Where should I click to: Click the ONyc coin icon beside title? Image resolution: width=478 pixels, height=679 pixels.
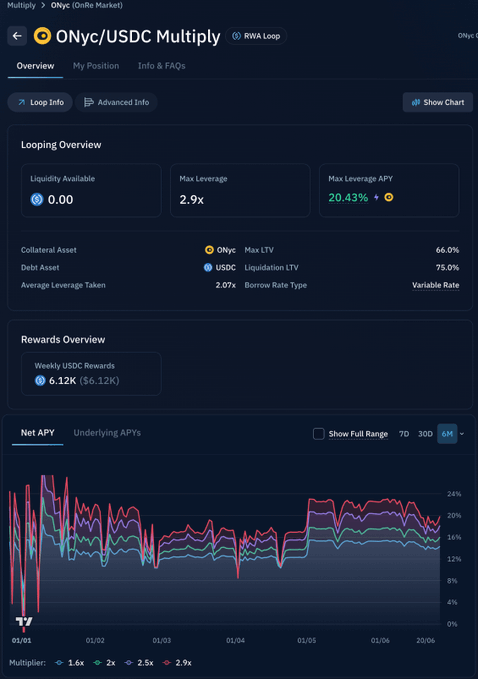[42, 36]
